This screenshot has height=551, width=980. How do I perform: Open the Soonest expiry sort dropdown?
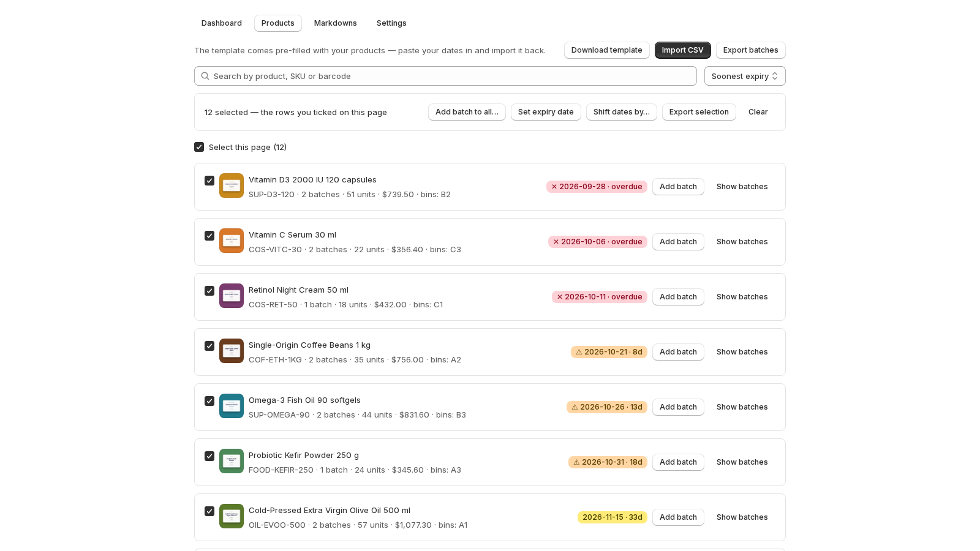tap(745, 76)
